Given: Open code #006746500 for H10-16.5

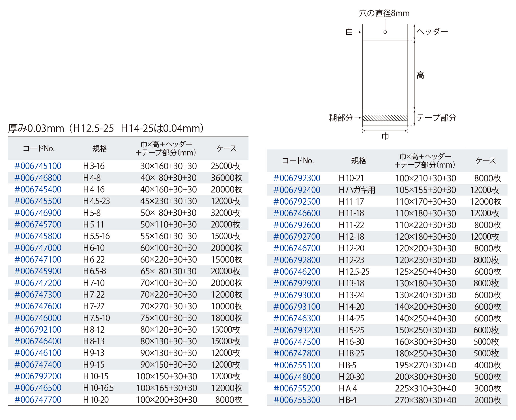Looking at the screenshot, I should pyautogui.click(x=38, y=388).
